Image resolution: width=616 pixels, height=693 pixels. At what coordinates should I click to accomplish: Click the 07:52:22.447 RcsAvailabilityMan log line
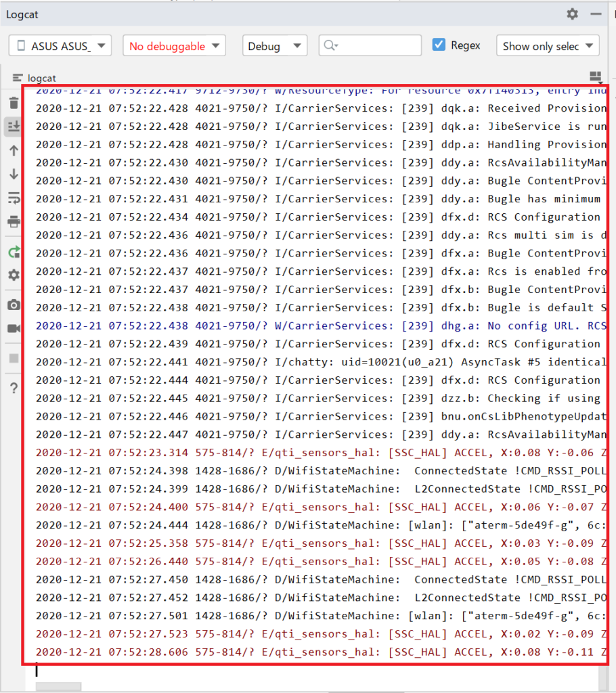click(321, 434)
